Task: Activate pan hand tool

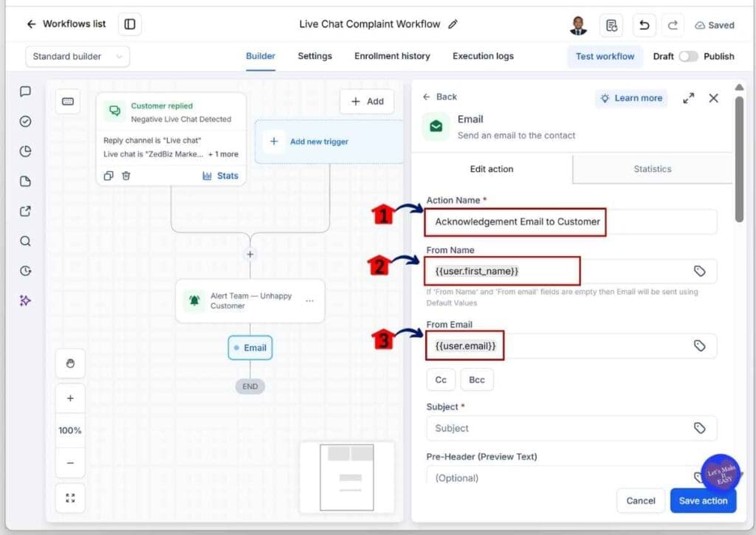Action: 70,363
